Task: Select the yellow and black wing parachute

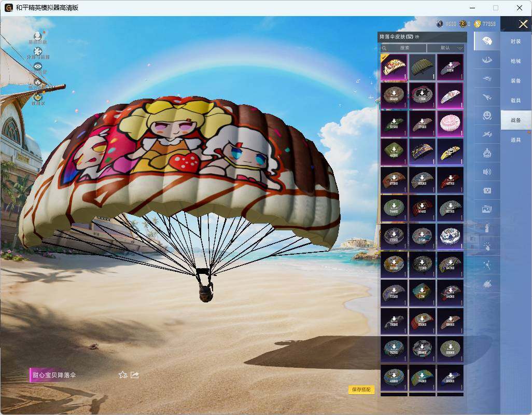Action: [x=450, y=151]
